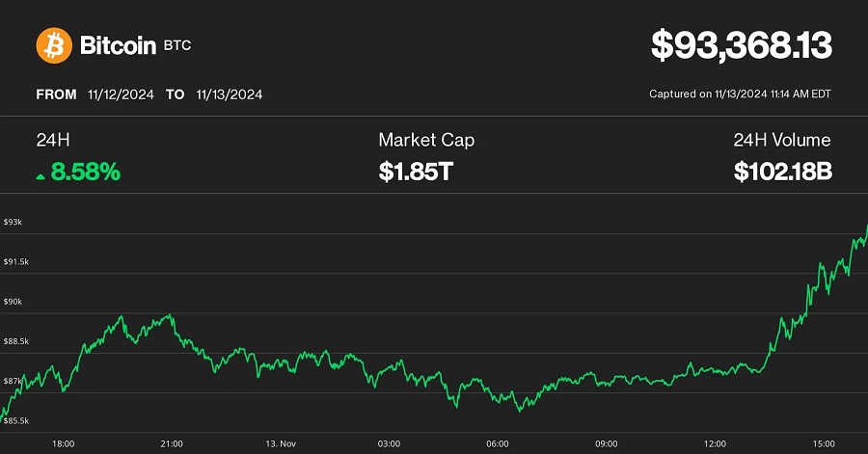
Task: Click the Market Cap label
Action: (x=426, y=141)
